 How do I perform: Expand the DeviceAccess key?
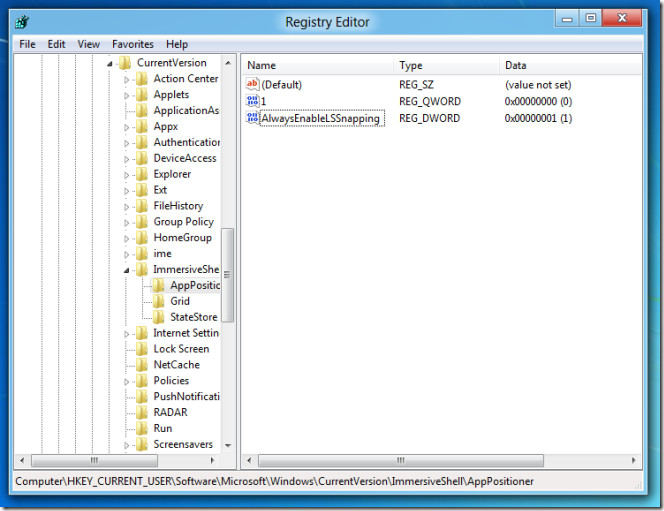[x=126, y=159]
